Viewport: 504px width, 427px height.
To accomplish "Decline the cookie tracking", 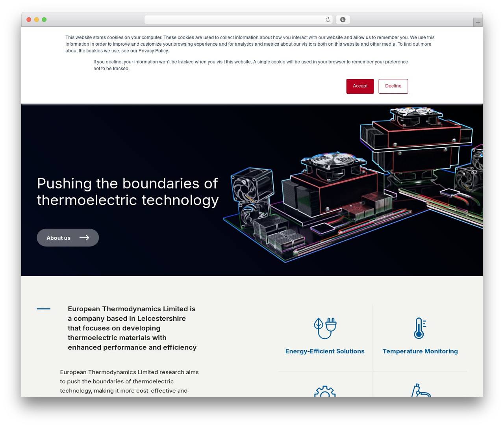I will tap(393, 86).
